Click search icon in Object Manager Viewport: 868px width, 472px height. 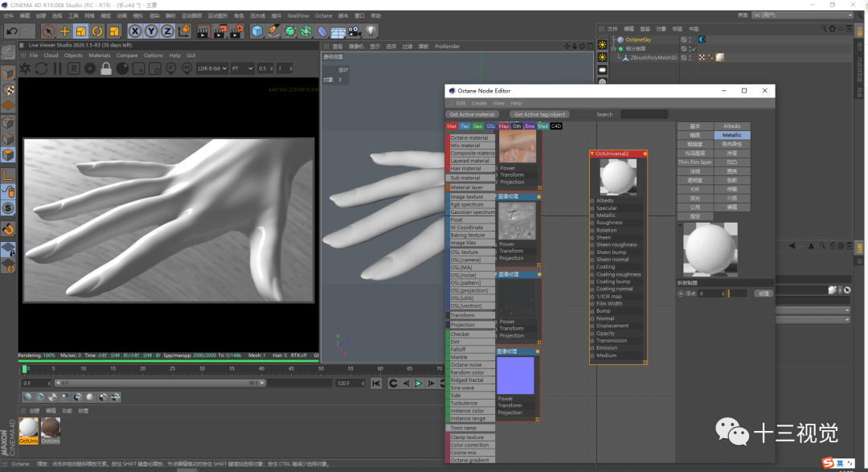(x=824, y=29)
